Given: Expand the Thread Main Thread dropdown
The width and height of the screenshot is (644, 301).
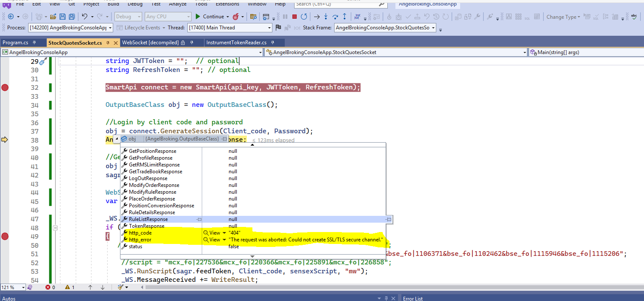Looking at the screenshot, I should click(x=269, y=28).
